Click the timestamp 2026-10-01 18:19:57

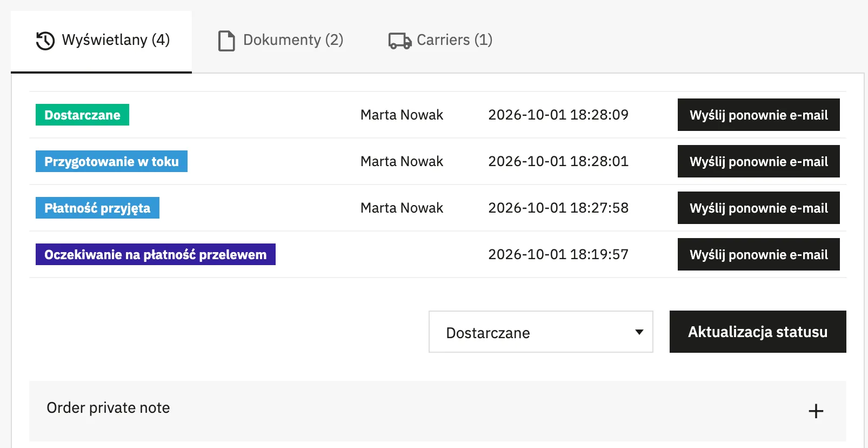click(x=558, y=254)
